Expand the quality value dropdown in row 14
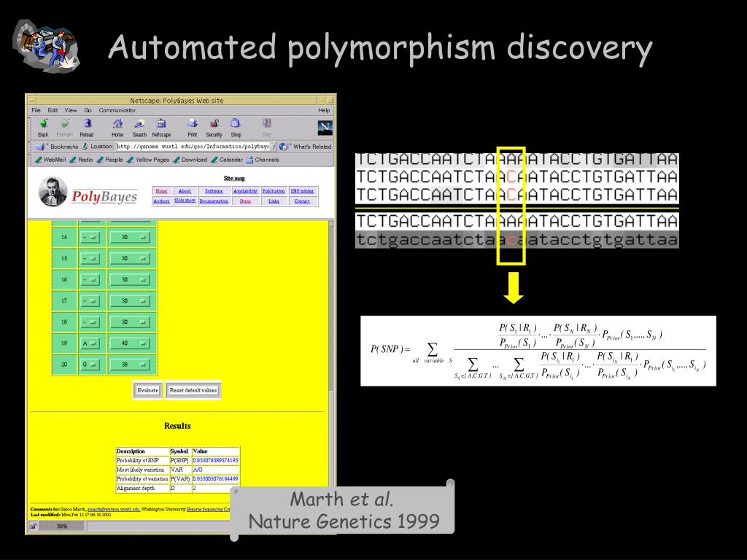This screenshot has width=747, height=560. click(x=129, y=237)
